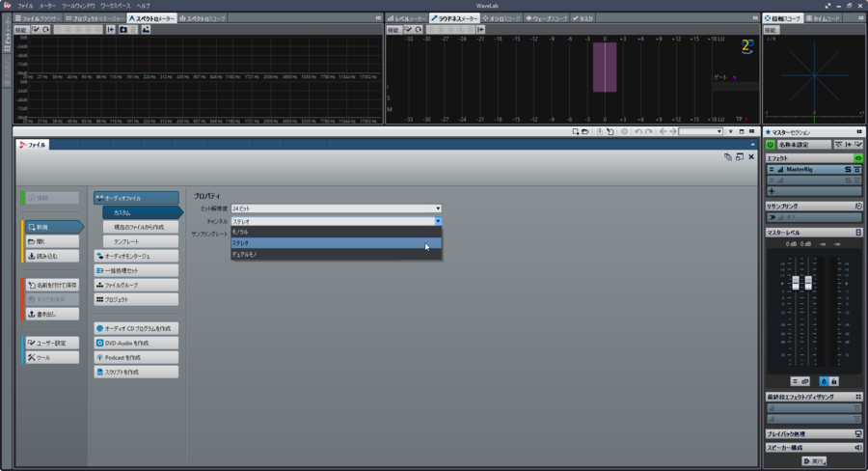868x471 pixels.
Task: Select オーディオモンタージュ file type
Action: 136,256
